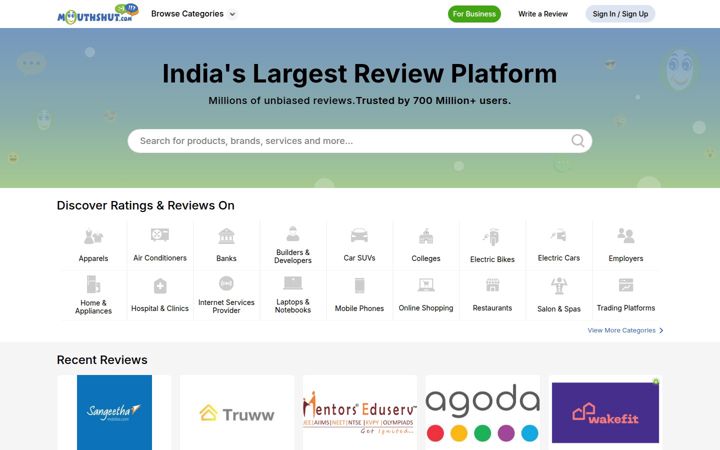Viewport: 720px width, 450px height.
Task: Click the Colleges label text
Action: (426, 259)
